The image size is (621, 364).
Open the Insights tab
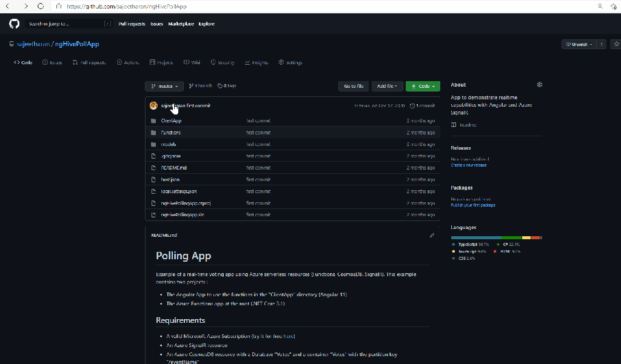[x=257, y=62]
